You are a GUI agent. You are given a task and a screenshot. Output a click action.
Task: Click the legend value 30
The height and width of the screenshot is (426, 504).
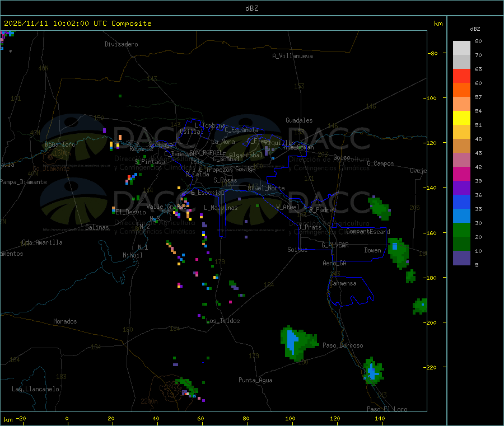click(x=478, y=223)
